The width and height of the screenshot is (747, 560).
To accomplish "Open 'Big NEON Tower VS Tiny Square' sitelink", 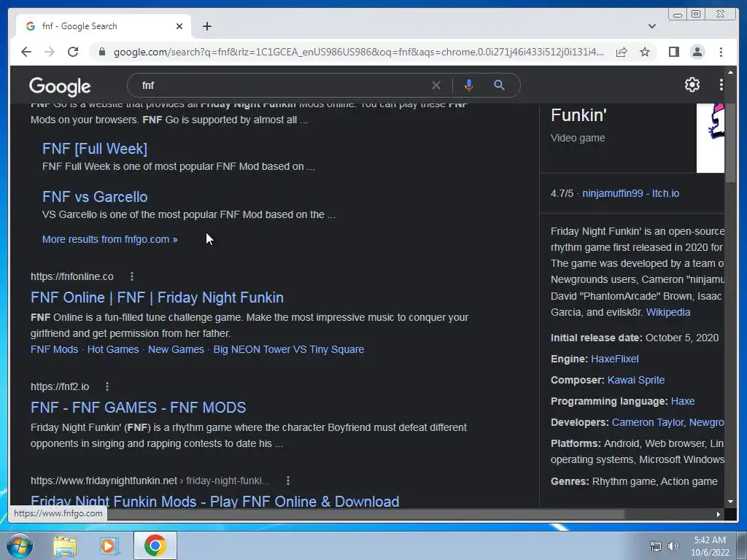I will pos(289,349).
